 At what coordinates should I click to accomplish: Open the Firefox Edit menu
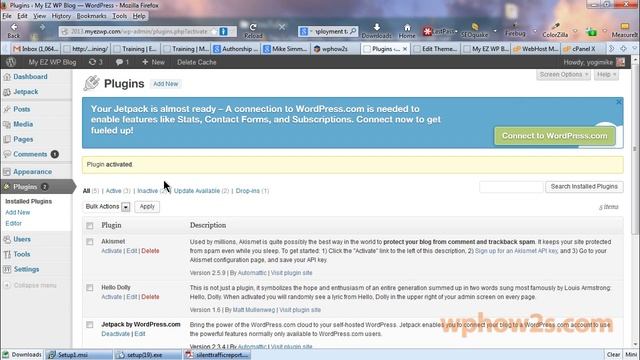(22, 16)
